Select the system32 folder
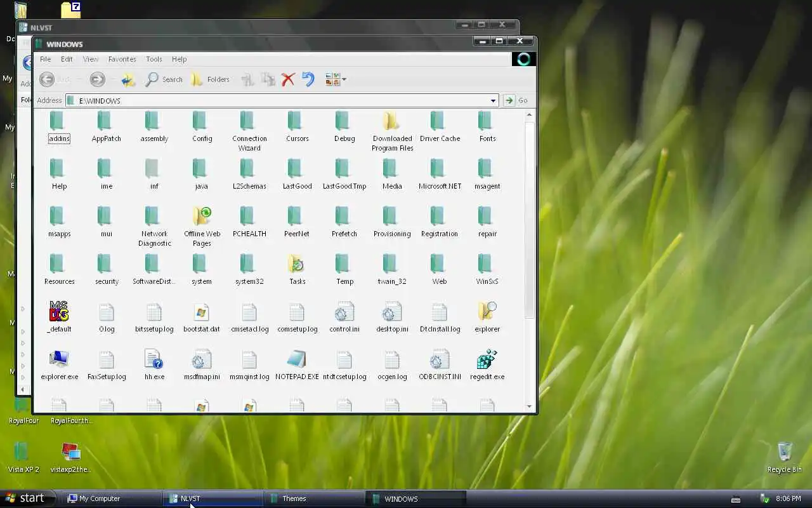 click(249, 270)
